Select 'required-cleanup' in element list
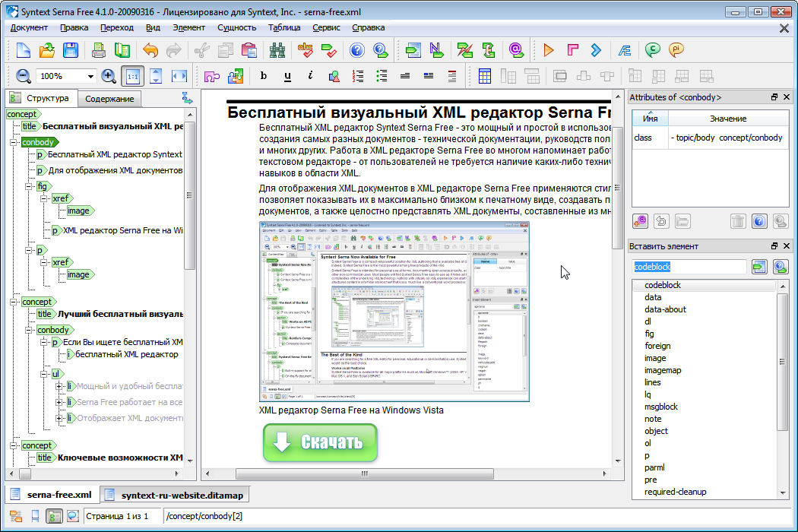Image resolution: width=798 pixels, height=532 pixels. 676,492
